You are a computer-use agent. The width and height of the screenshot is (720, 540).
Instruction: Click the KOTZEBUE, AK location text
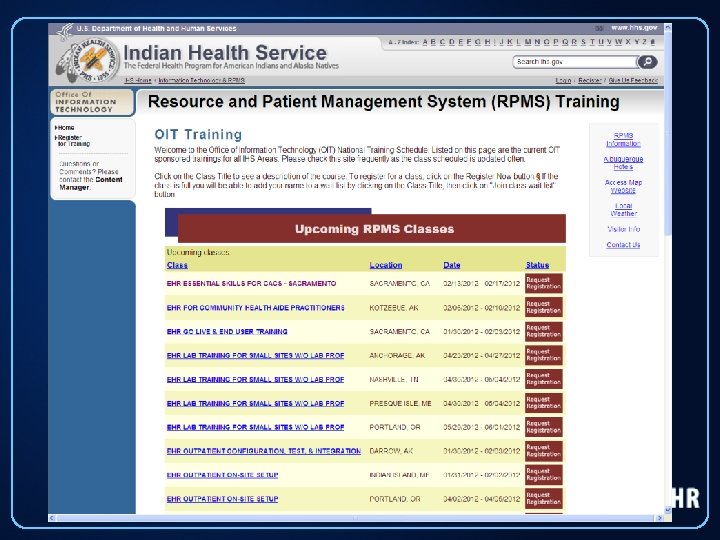pos(394,308)
